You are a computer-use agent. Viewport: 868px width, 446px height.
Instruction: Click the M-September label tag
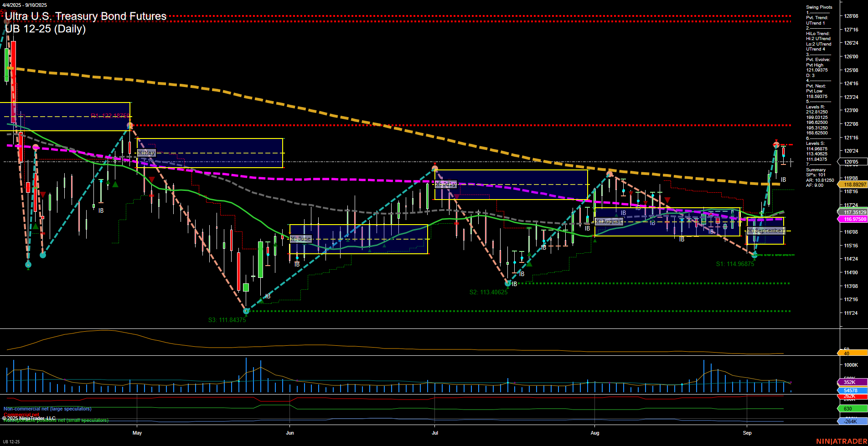pos(767,231)
